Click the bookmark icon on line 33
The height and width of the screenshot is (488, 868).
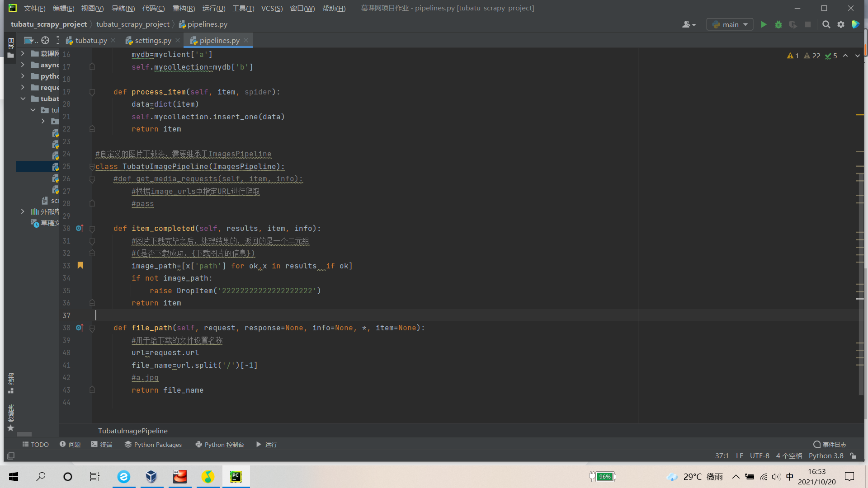(x=80, y=265)
